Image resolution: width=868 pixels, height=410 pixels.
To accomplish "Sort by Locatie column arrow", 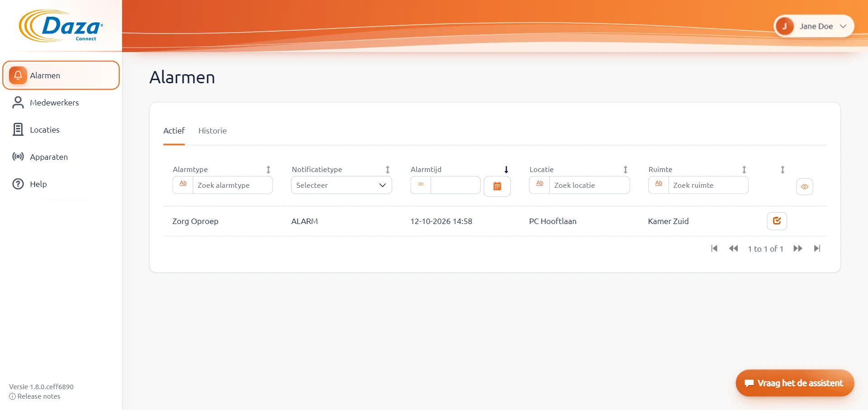I will coord(626,170).
